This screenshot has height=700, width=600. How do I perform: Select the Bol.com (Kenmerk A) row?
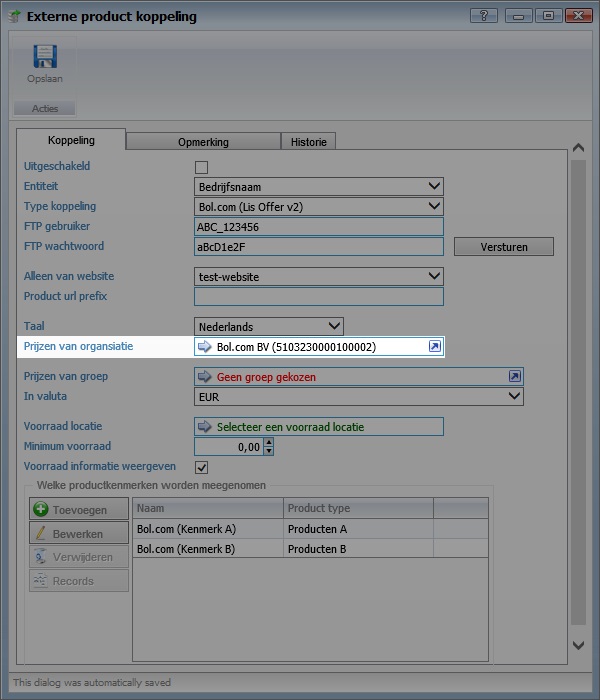pos(207,529)
